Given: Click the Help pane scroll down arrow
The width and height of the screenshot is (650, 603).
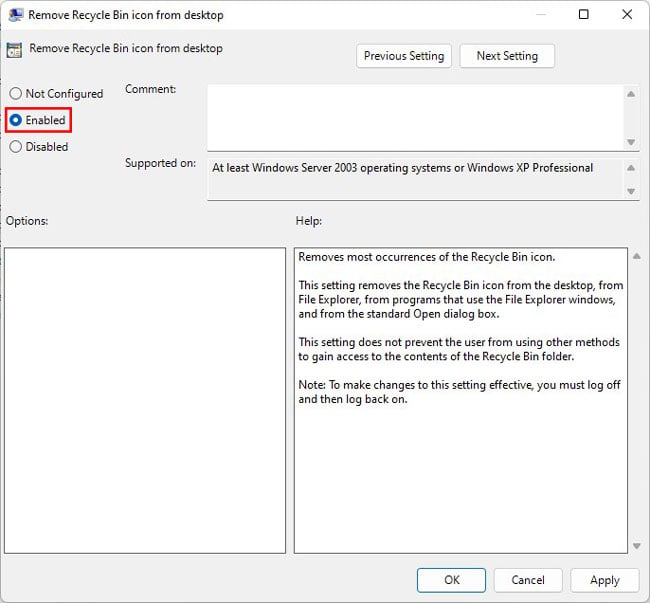Looking at the screenshot, I should (637, 546).
